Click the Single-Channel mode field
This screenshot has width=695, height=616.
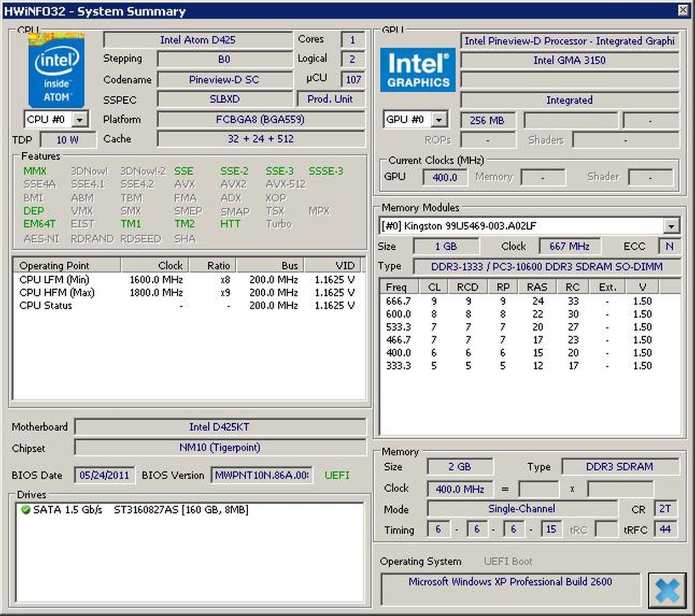click(x=522, y=509)
